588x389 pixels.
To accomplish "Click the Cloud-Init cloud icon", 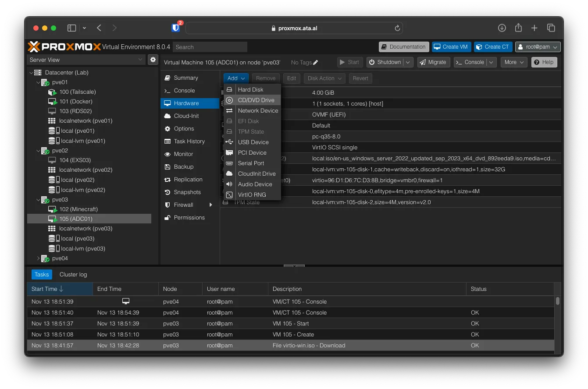I will coord(167,116).
